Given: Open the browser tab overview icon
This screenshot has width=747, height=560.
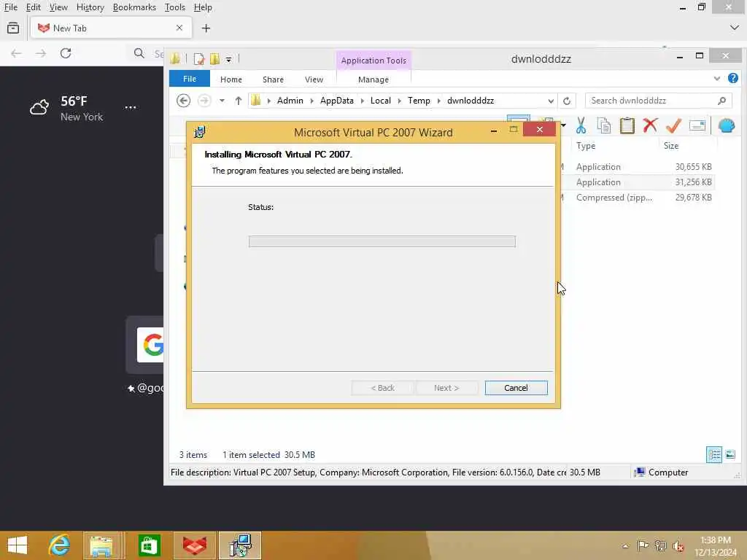Looking at the screenshot, I should 13,28.
